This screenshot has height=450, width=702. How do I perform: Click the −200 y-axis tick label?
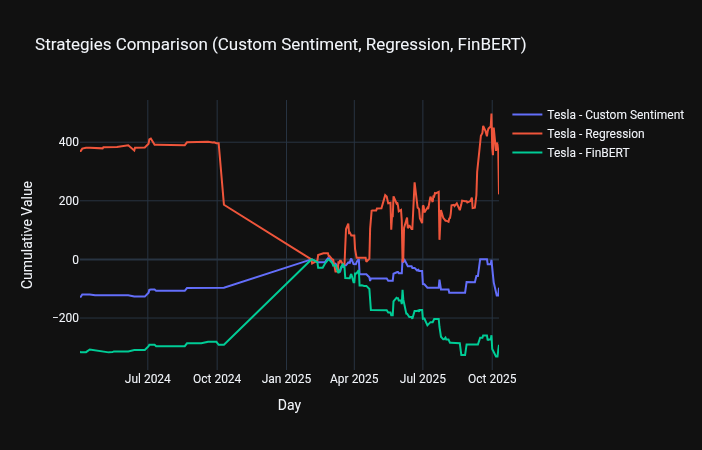click(66, 318)
